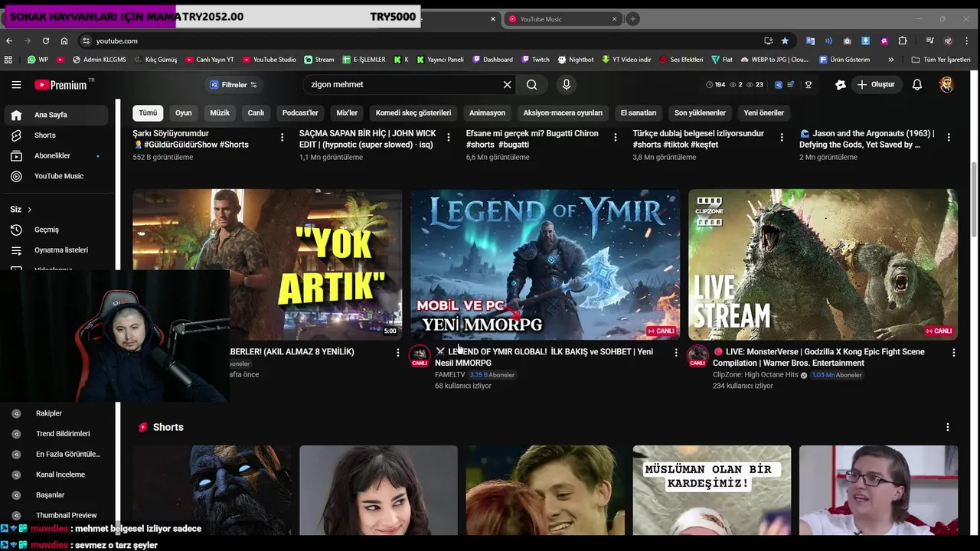Open options for Jason and the Argonauts
This screenshot has width=980, height=551.
(949, 138)
